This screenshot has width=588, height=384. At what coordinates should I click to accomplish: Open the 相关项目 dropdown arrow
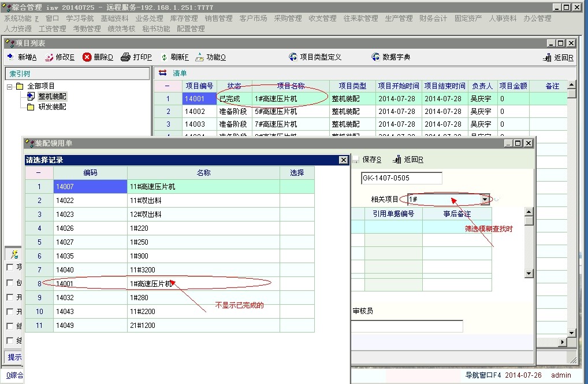(x=485, y=200)
